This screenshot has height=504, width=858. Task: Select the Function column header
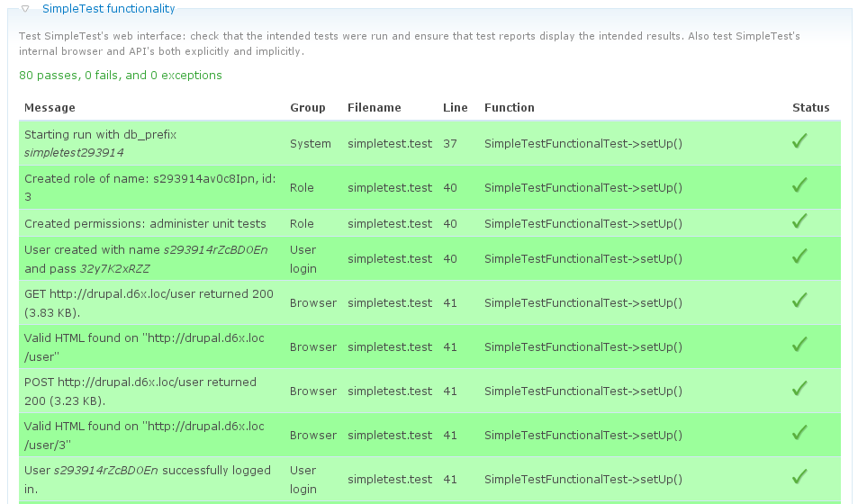tap(510, 108)
